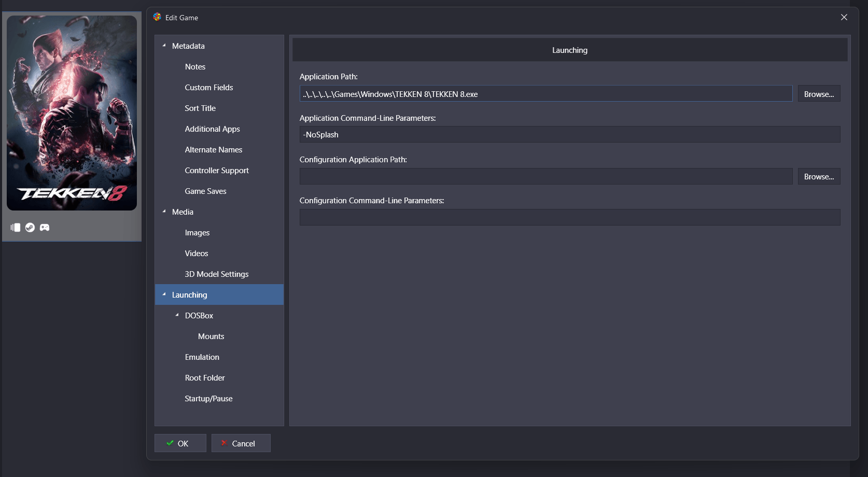Click the gamepad icon under Tekken 8 cover

coord(45,228)
